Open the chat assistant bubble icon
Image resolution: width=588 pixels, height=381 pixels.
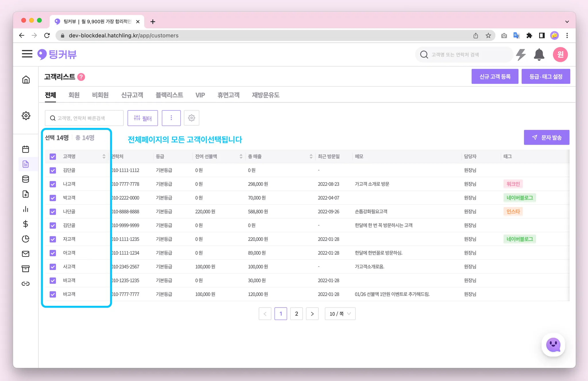pos(553,345)
